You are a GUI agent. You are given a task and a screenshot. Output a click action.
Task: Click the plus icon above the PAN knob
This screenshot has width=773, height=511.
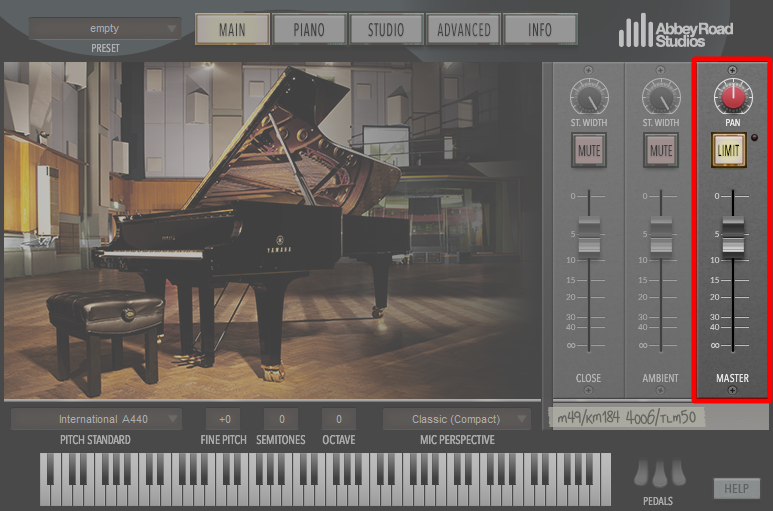click(x=732, y=70)
